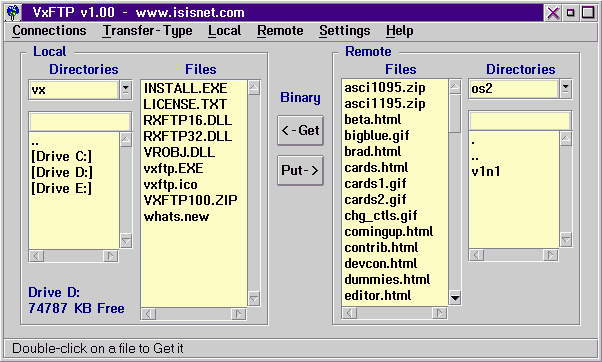Select [Drive C:] in local directories
Screen dimensions: 602x362
61,157
